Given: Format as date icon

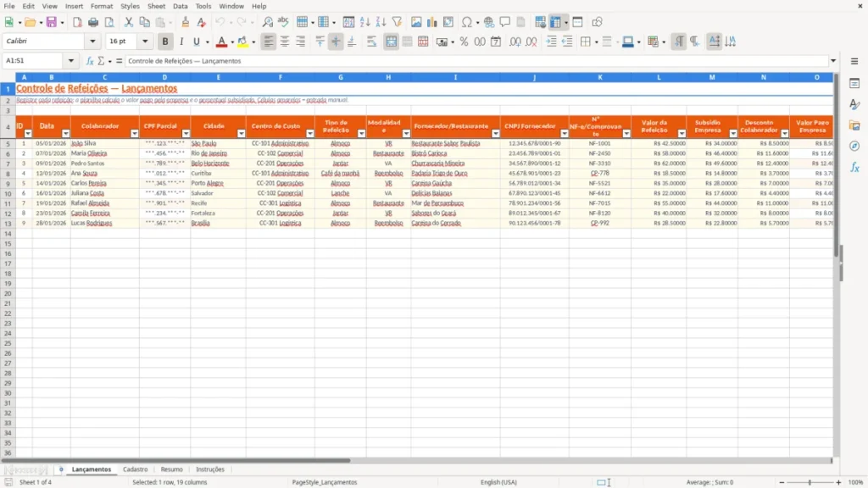Looking at the screenshot, I should click(x=496, y=42).
